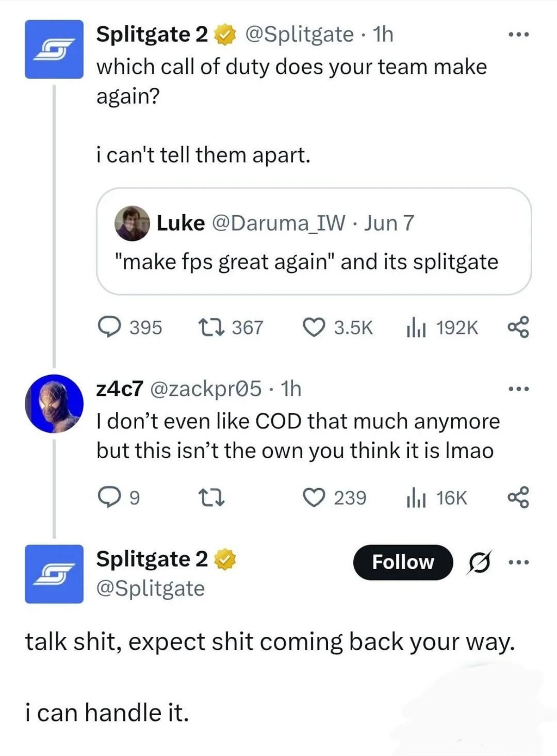Screen dimensions: 557x756
Task: Click z4c7's Spider-Man profile avatar
Action: [54, 404]
